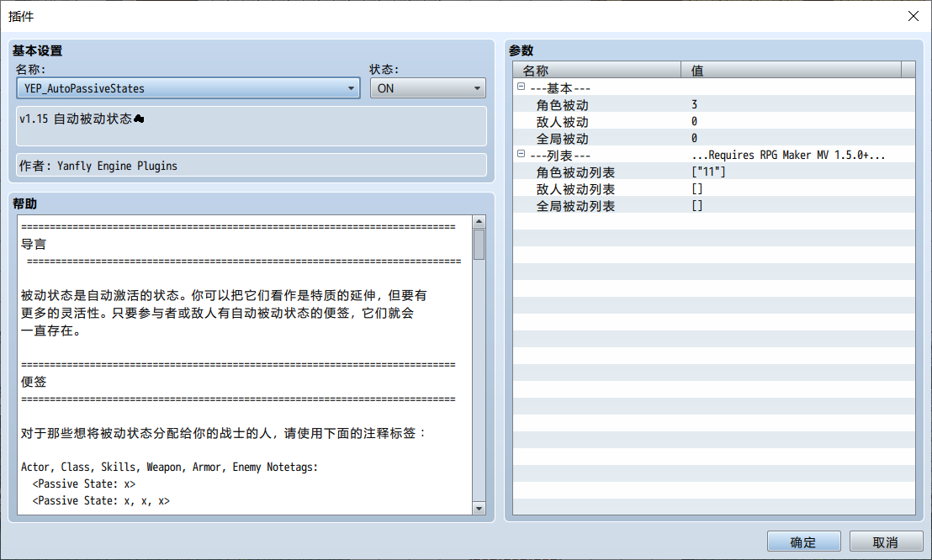
Task: Click the help panel scrollbar thumb
Action: coord(479,245)
